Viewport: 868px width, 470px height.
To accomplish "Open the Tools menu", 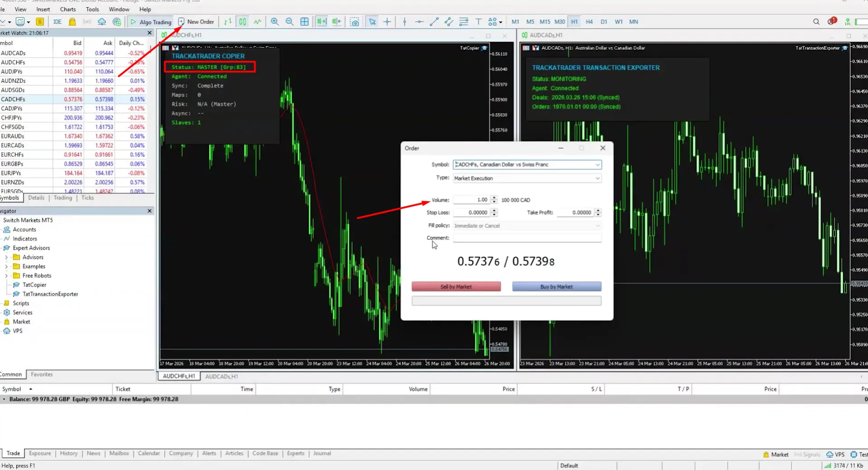I will click(x=92, y=9).
